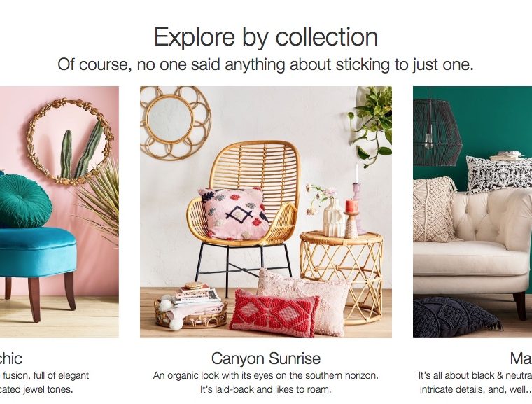Click the Canyon Sunrise description text

pyautogui.click(x=266, y=382)
